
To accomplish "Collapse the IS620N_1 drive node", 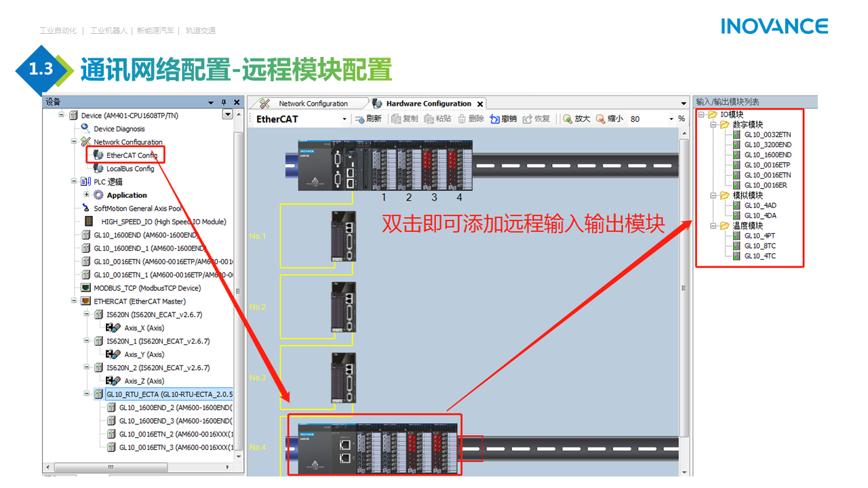I will 86,341.
